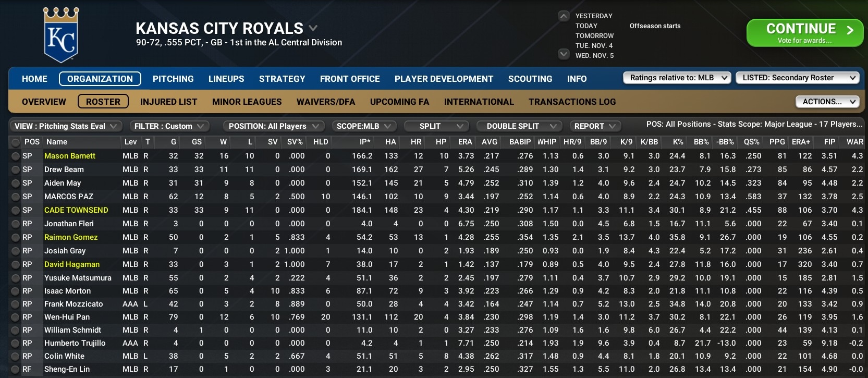Open the REPORT dropdown
Screen dimensions: 868x378
pos(595,126)
